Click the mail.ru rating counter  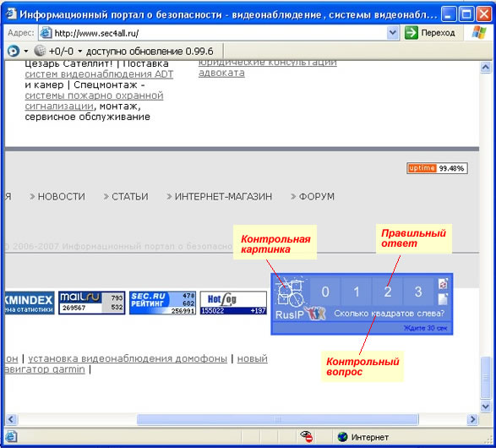click(92, 303)
